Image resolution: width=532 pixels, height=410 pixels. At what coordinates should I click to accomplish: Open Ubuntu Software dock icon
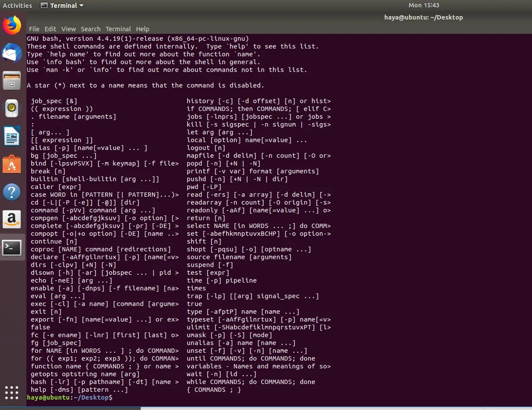(x=12, y=164)
